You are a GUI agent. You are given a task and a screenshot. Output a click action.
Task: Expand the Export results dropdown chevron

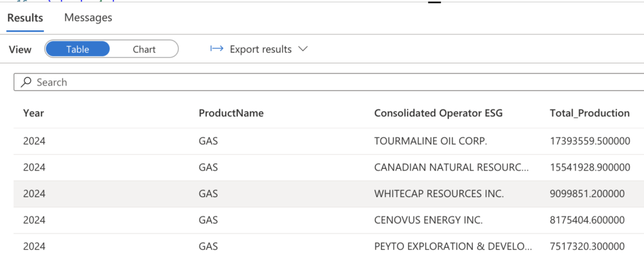pyautogui.click(x=303, y=49)
